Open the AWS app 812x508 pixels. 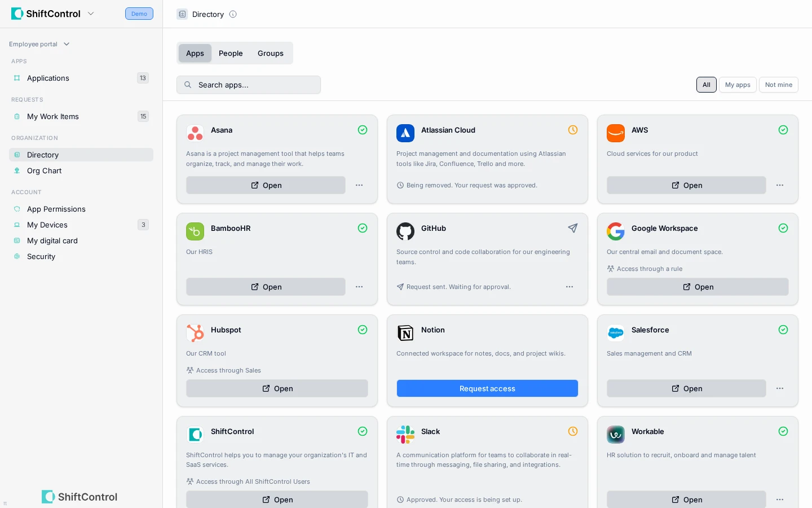click(x=686, y=185)
